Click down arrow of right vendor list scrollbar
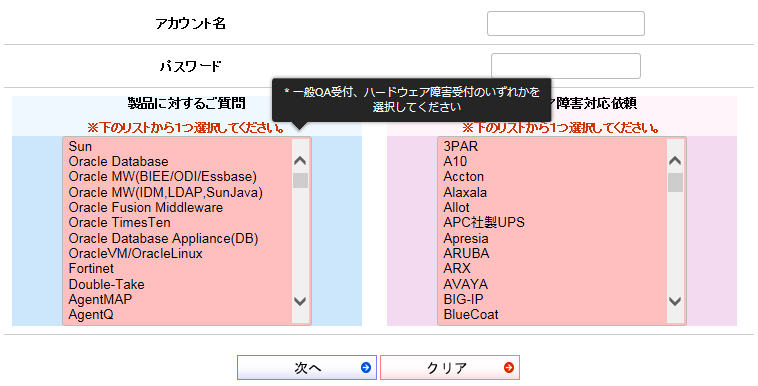The height and width of the screenshot is (386, 758). click(x=675, y=301)
